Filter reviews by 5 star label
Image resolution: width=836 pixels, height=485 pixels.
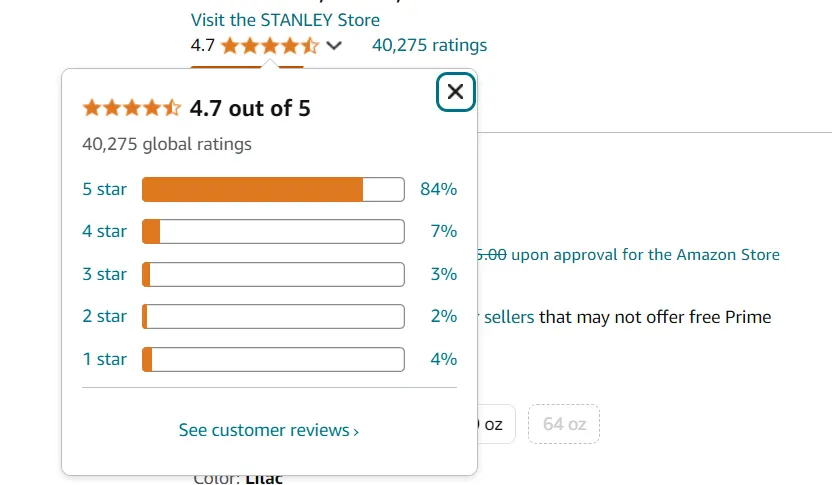(104, 189)
